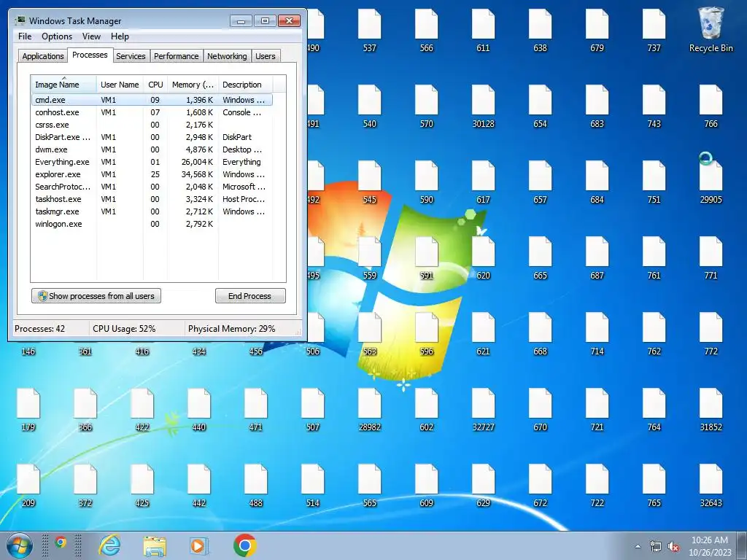This screenshot has width=747, height=560.
Task: Open the Options menu in Task Manager
Action: point(57,36)
